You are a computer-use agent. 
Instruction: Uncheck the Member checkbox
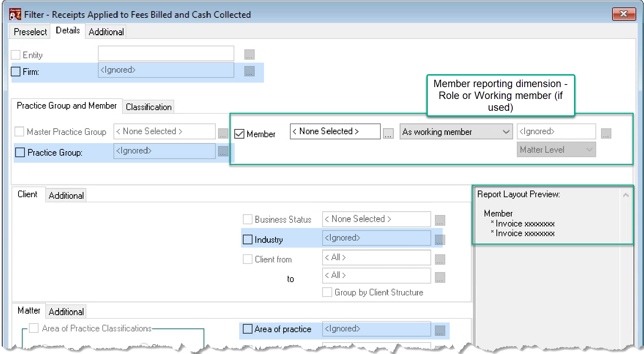240,134
